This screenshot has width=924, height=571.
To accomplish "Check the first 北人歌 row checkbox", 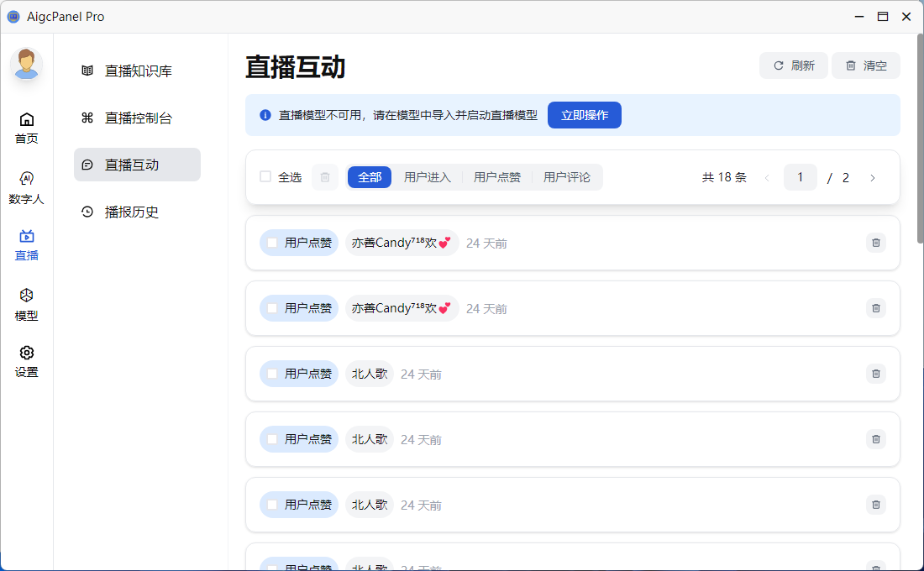I will tap(272, 374).
